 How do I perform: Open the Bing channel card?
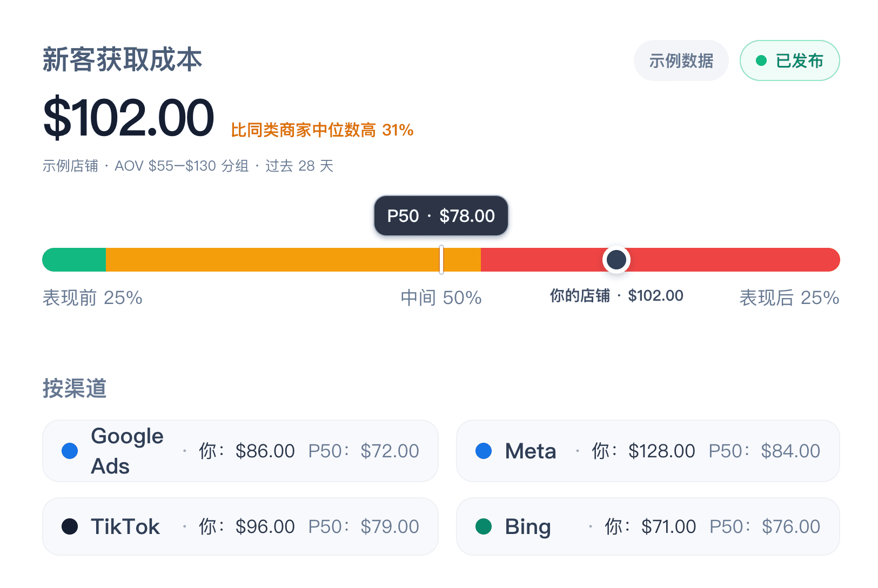(648, 526)
